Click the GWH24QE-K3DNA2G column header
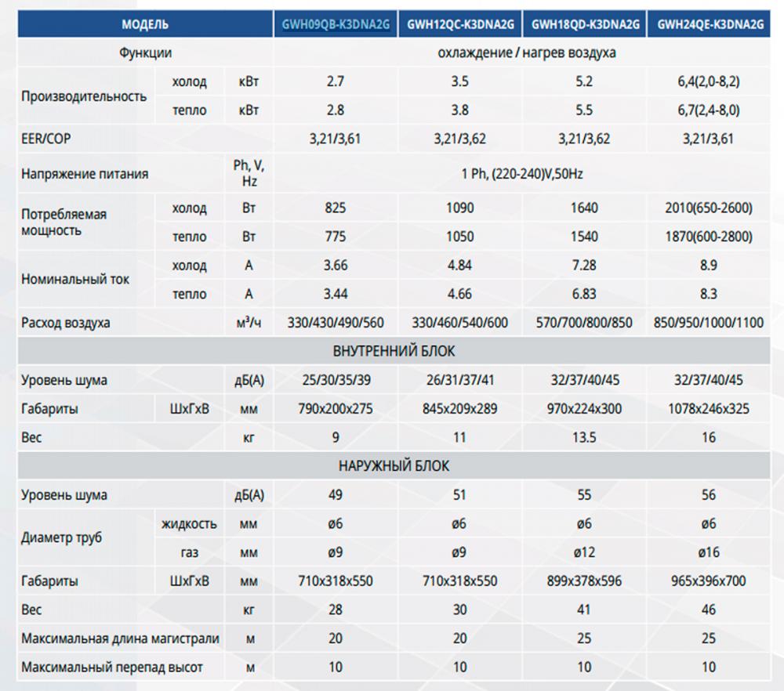Screen dimensions: 784x691 click(x=711, y=24)
